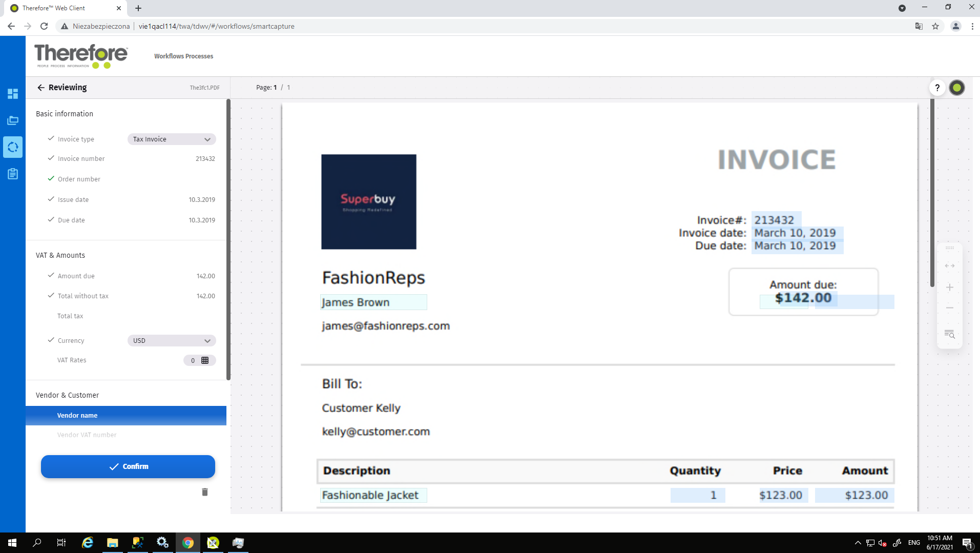Open File Explorer from the taskbar
The width and height of the screenshot is (980, 553).
[x=112, y=543]
